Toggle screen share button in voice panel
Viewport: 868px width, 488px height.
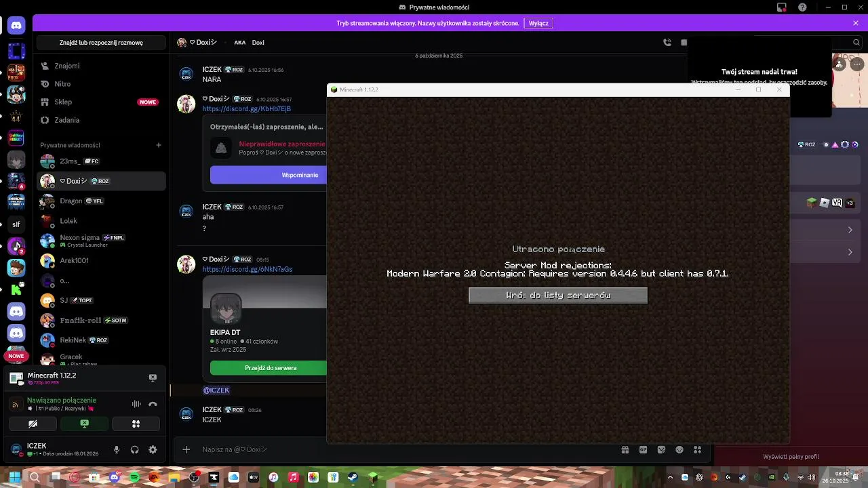[84, 424]
